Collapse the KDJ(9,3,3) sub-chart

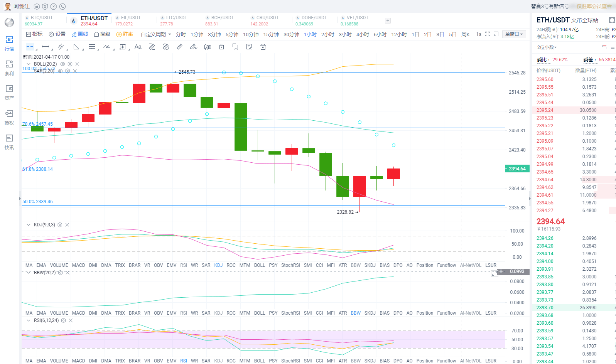[x=28, y=225]
